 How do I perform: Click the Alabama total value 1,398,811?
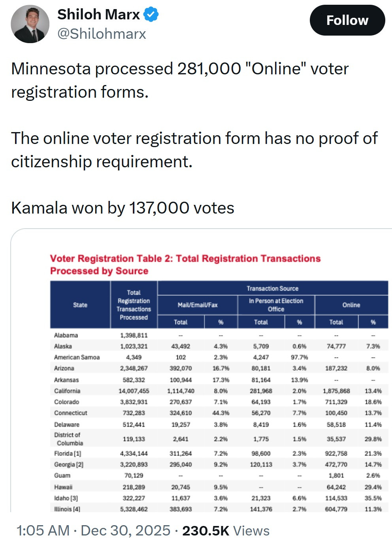(x=134, y=335)
